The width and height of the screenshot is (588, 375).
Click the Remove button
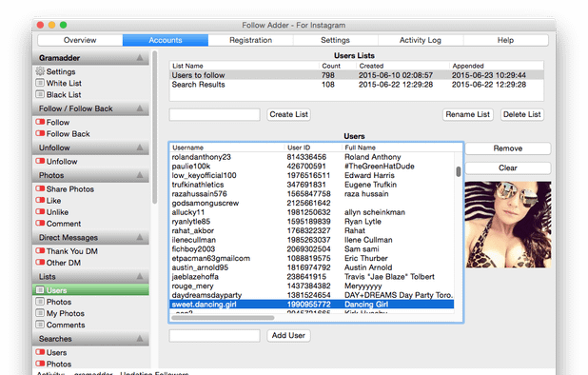tap(508, 148)
